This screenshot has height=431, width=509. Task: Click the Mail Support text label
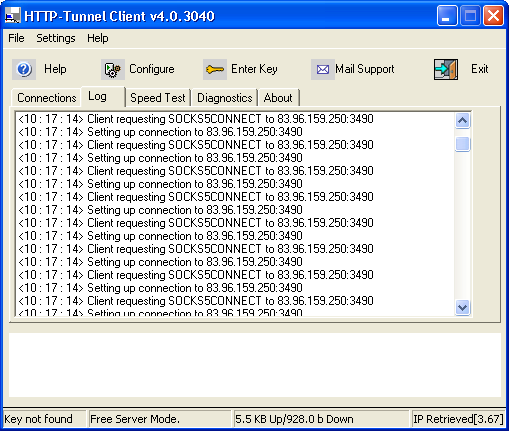tap(365, 69)
